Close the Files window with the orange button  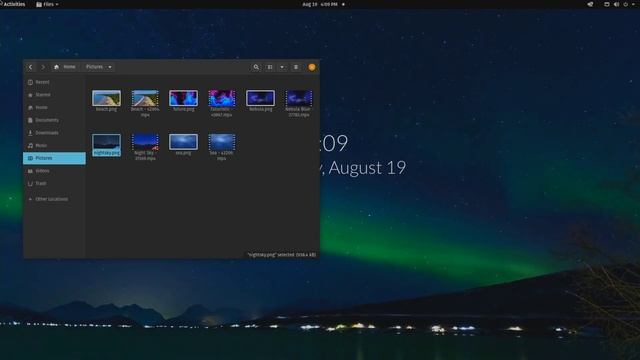pyautogui.click(x=312, y=67)
